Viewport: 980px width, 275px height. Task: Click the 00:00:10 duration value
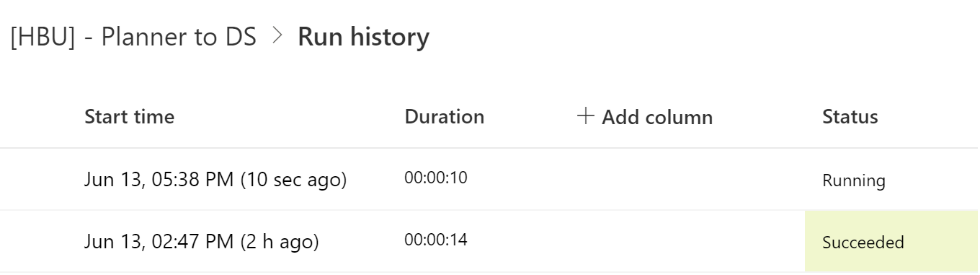coord(436,178)
